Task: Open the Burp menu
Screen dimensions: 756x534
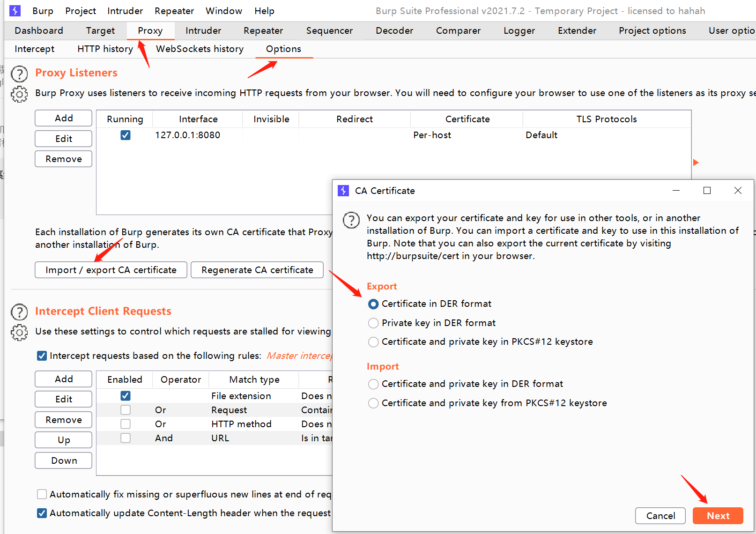Action: click(x=43, y=11)
